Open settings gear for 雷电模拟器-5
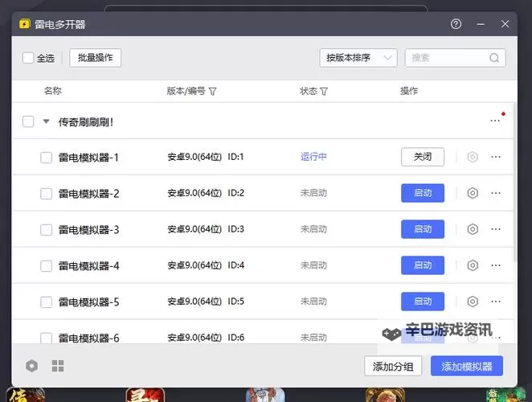This screenshot has height=402, width=532. pos(473,301)
